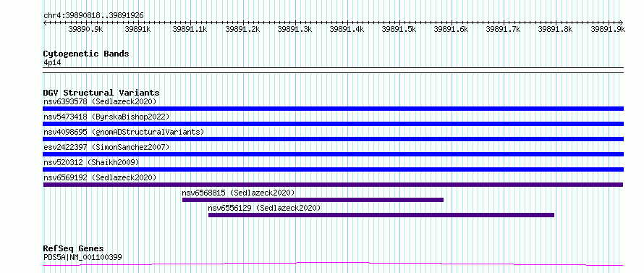Click the 39891.4k ruler mark
644x273 pixels.
347,29
